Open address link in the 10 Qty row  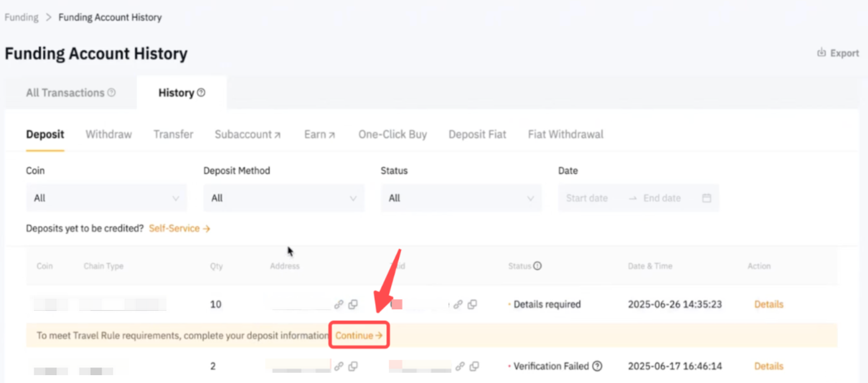[338, 304]
